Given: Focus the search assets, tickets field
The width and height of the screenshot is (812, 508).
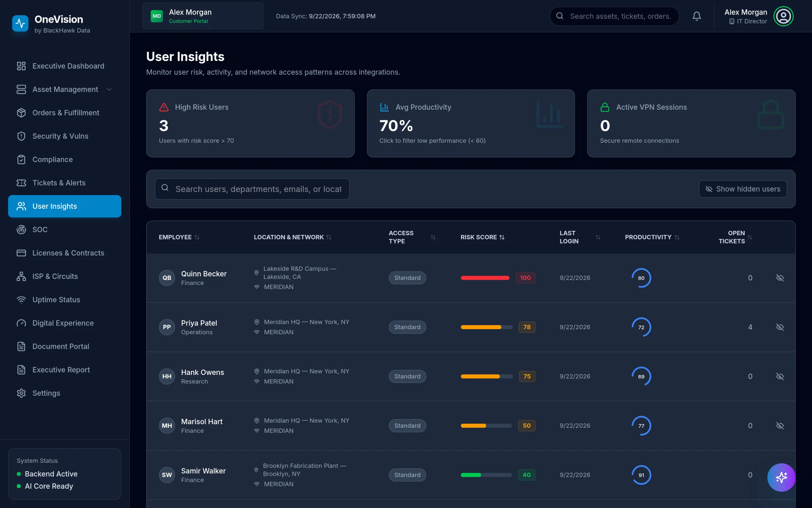Looking at the screenshot, I should (614, 16).
